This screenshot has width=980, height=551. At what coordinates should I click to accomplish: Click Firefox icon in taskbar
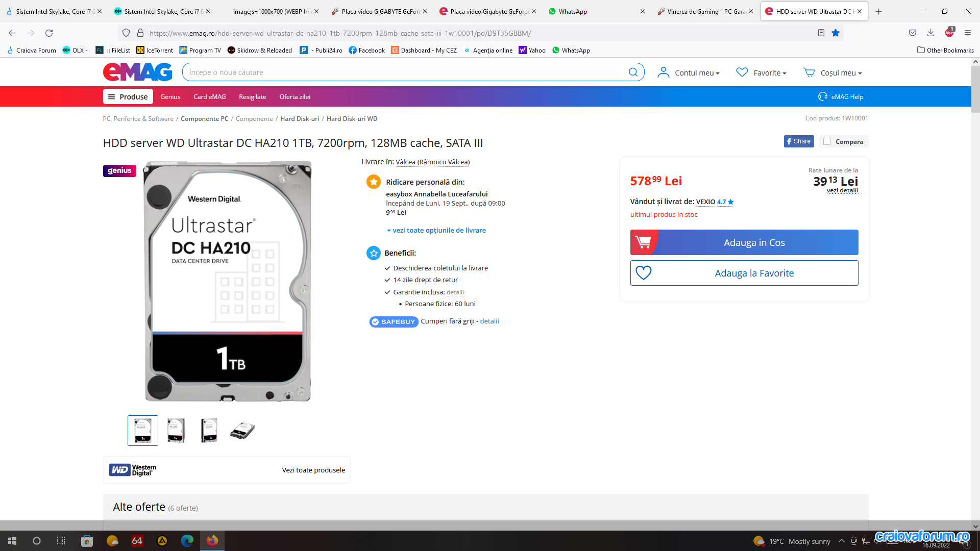(212, 541)
